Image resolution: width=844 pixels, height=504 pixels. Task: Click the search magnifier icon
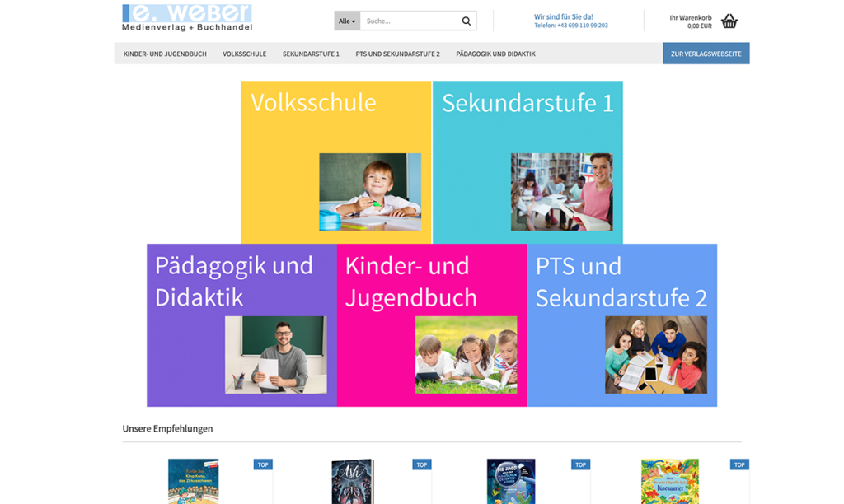coord(466,21)
